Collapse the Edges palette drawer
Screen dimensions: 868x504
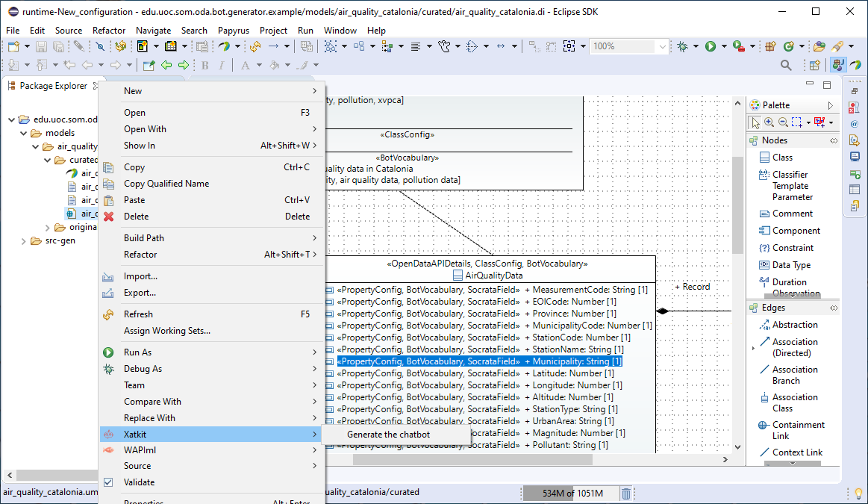[x=834, y=308]
